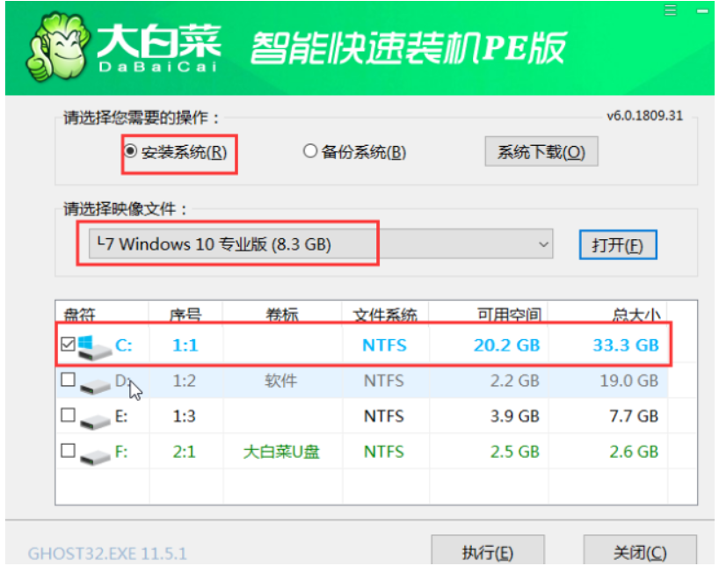Click the 打开(F) button
This screenshot has height=588, width=719.
click(x=618, y=245)
